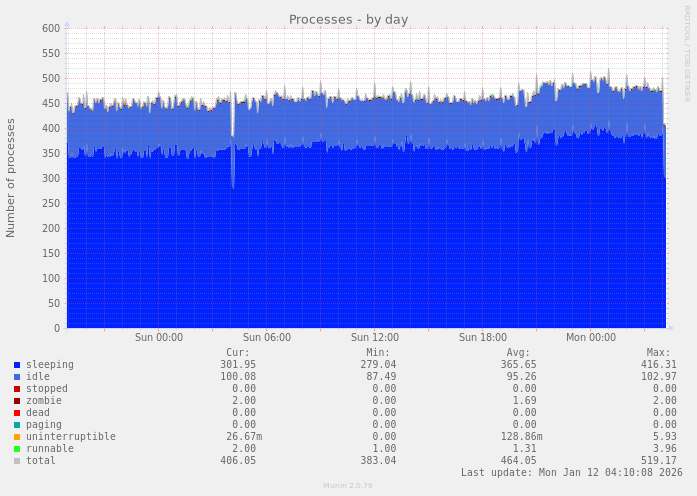Click the 'Sun 06:00' x-axis time label
This screenshot has height=496, width=697.
(266, 338)
